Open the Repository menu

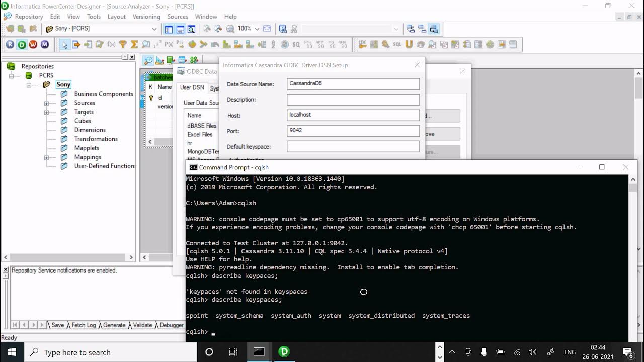pos(29,17)
